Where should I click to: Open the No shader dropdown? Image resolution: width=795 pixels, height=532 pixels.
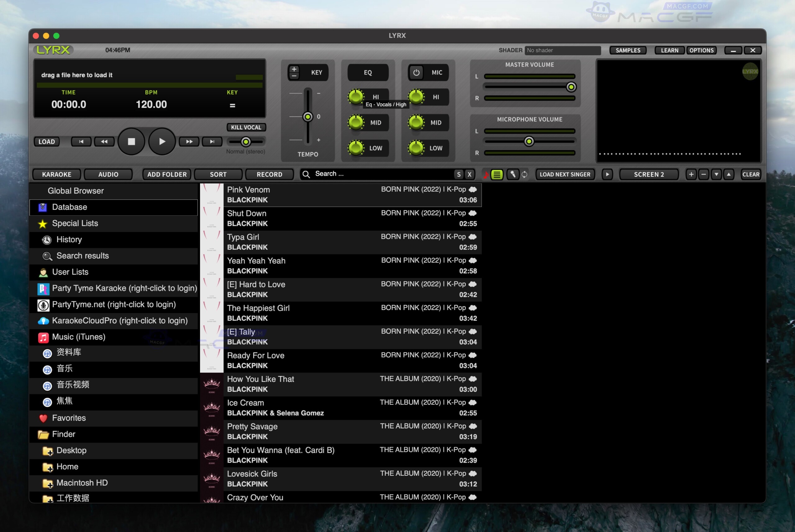pos(563,50)
